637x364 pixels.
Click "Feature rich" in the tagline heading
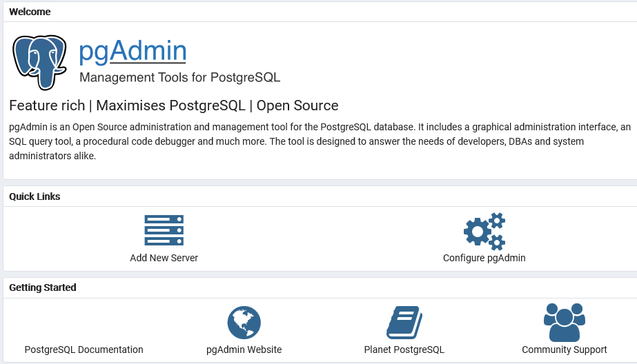click(46, 105)
